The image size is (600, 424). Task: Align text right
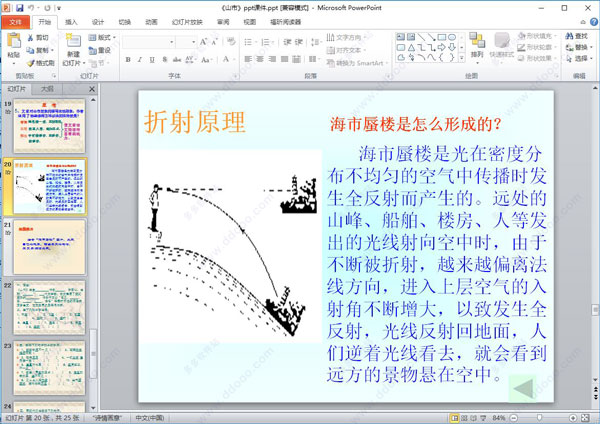pos(272,59)
